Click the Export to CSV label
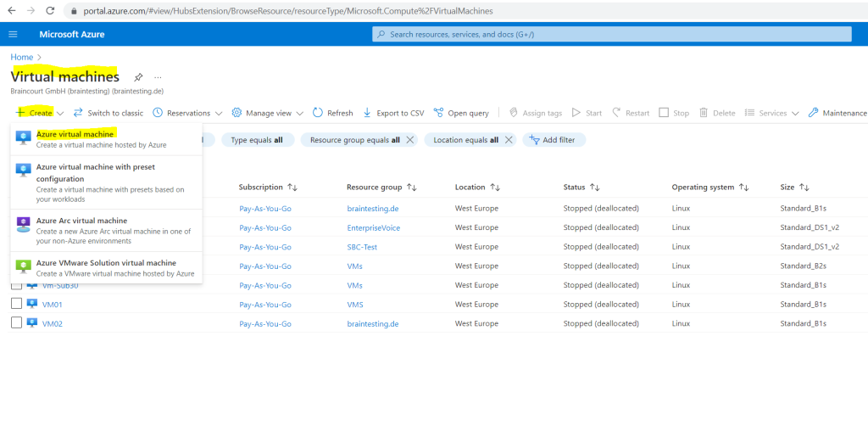Screen dimensions: 868x448 pyautogui.click(x=400, y=113)
